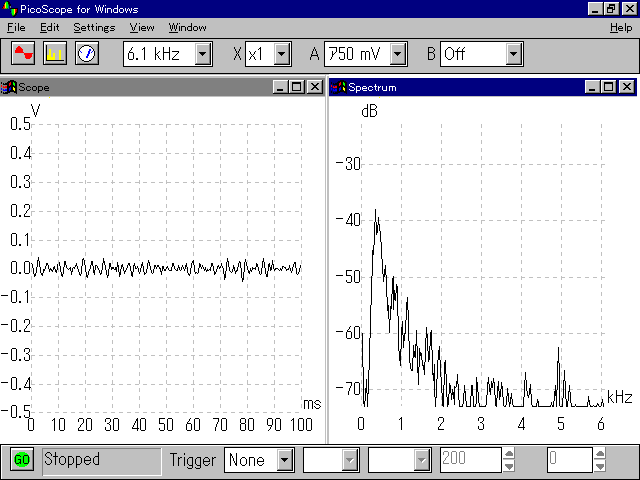The image size is (640, 480).
Task: Increase the 200 trigger threshold value
Action: [x=509, y=454]
